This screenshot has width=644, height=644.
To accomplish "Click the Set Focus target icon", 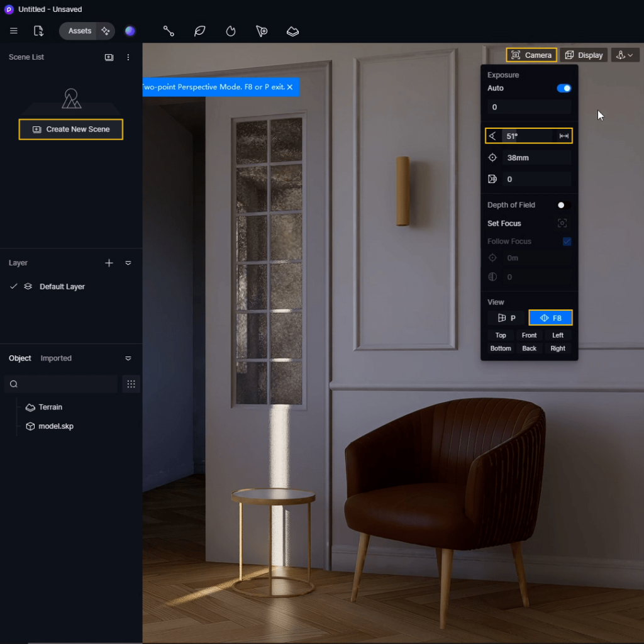I will pyautogui.click(x=562, y=223).
